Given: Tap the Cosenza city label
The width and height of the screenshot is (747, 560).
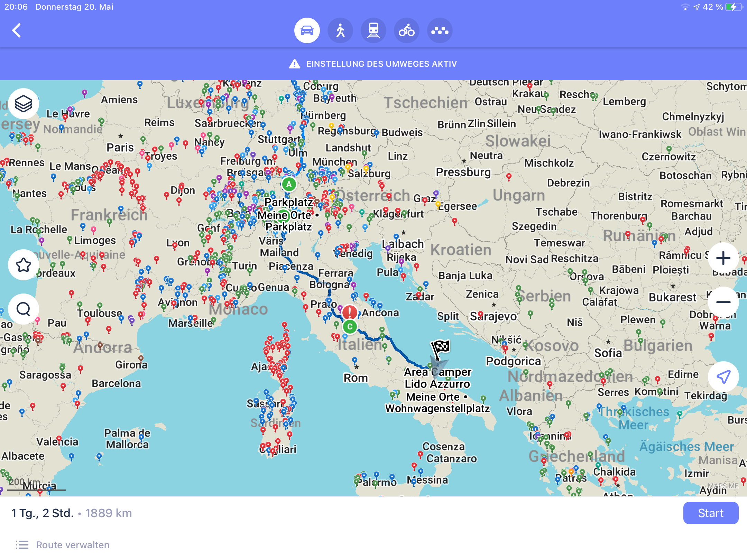Looking at the screenshot, I should 443,446.
